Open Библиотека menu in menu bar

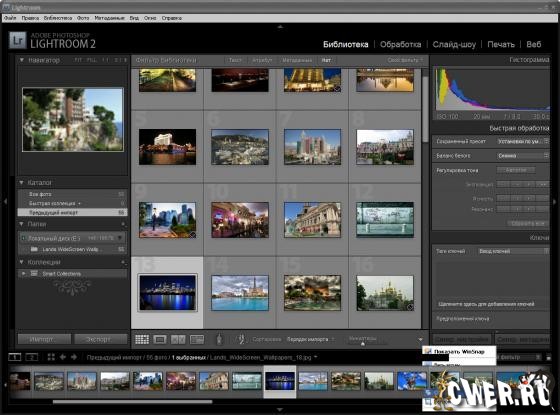point(58,18)
